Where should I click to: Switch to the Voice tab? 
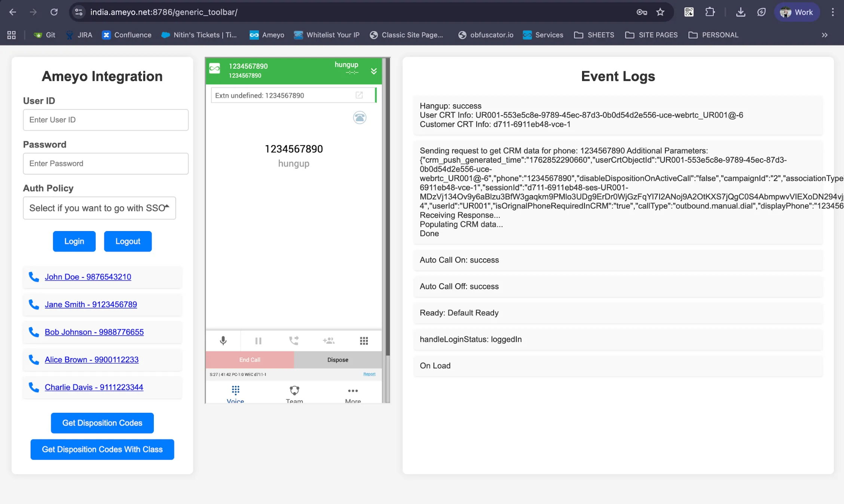click(235, 394)
